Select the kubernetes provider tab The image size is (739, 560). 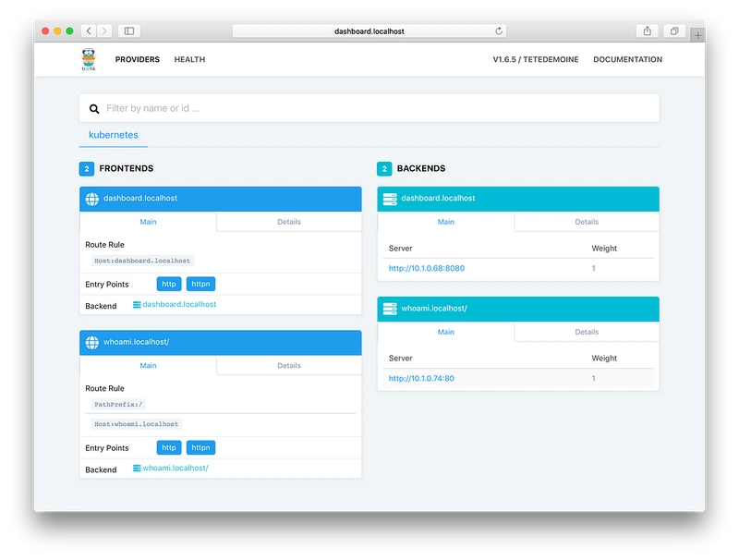[114, 135]
